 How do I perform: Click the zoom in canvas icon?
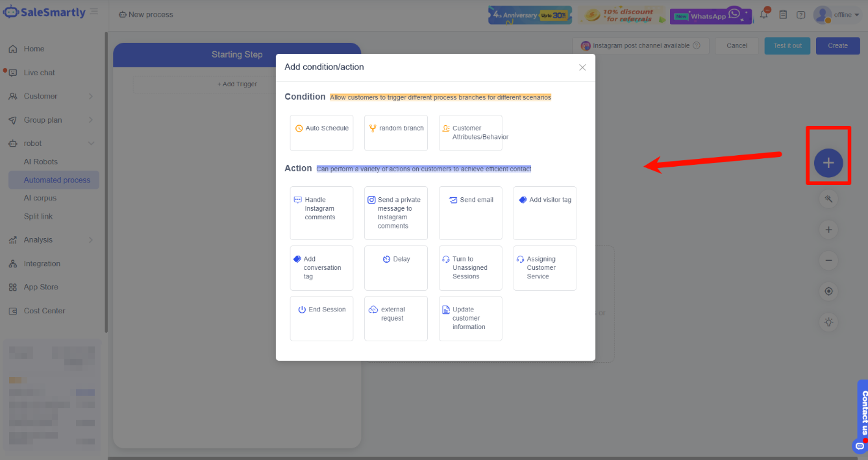point(828,230)
